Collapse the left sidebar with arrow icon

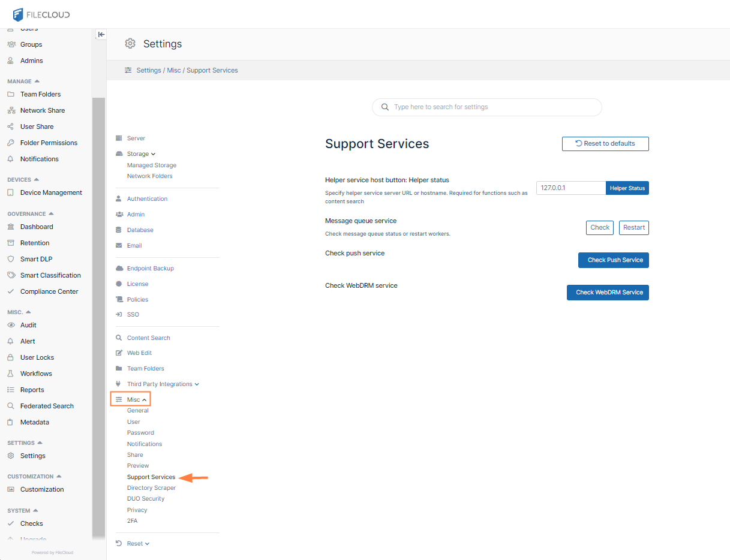click(101, 35)
